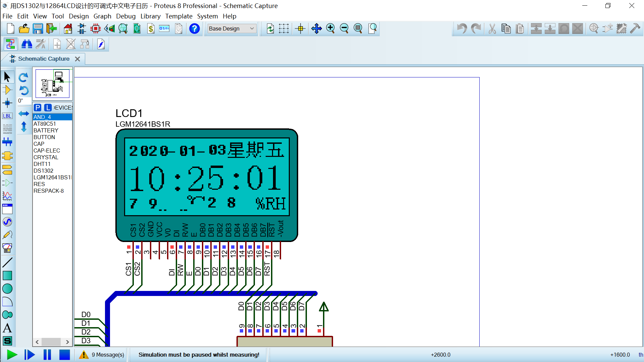Screen dimensions: 644x362
Task: Select RESPACK-8 in the device list
Action: (53, 191)
